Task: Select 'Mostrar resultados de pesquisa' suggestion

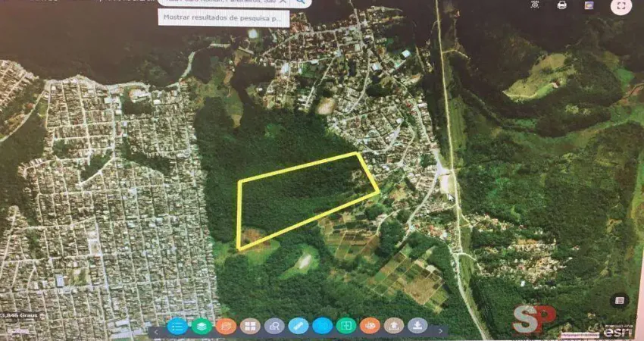Action: 224,17
